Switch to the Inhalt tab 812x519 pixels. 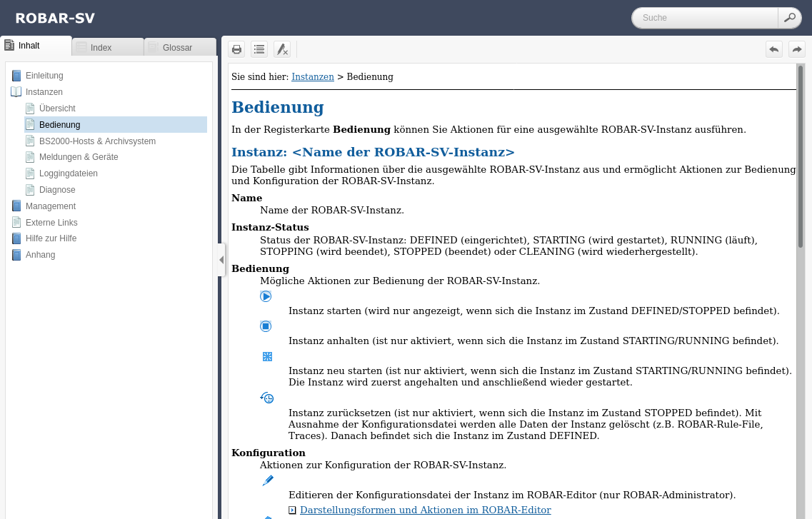click(36, 46)
